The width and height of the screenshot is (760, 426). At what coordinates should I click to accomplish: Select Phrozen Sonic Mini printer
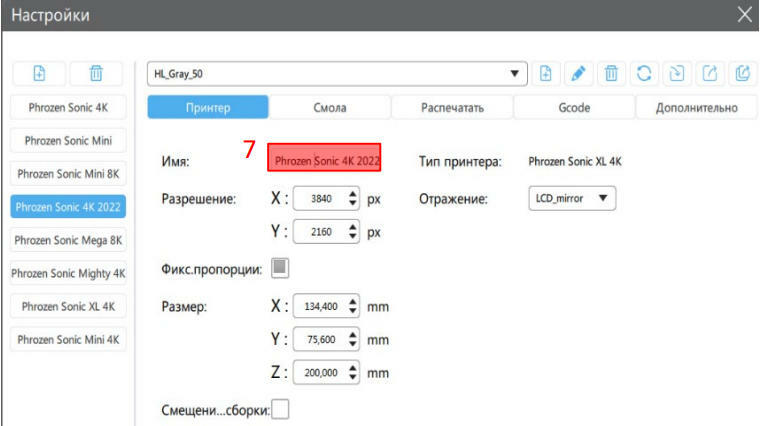pos(68,141)
